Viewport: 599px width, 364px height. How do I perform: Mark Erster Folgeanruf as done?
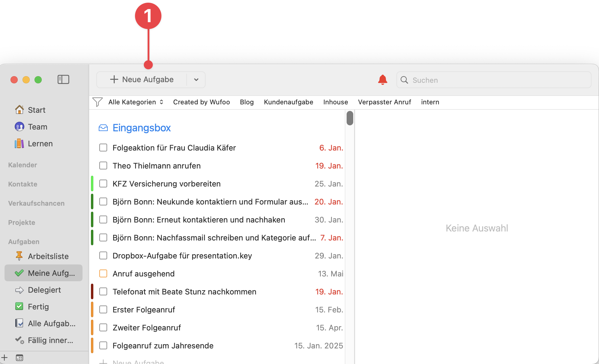[103, 309]
